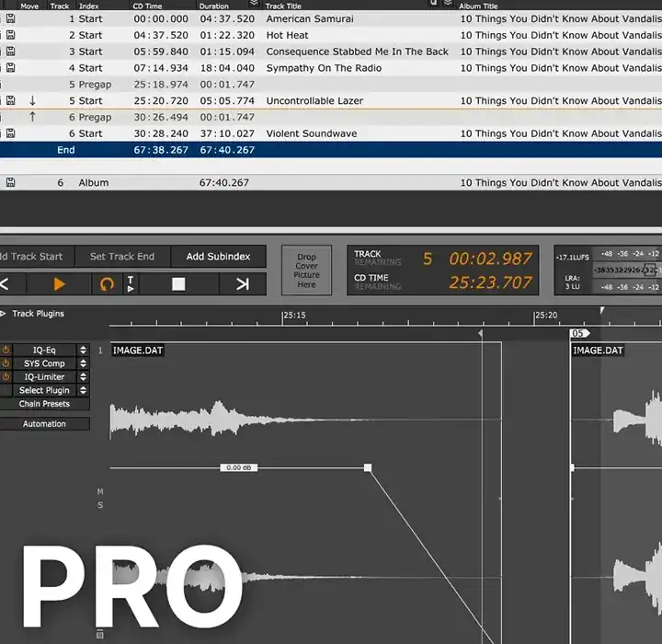The width and height of the screenshot is (662, 644).
Task: Click the Add Subindex button
Action: pyautogui.click(x=218, y=257)
